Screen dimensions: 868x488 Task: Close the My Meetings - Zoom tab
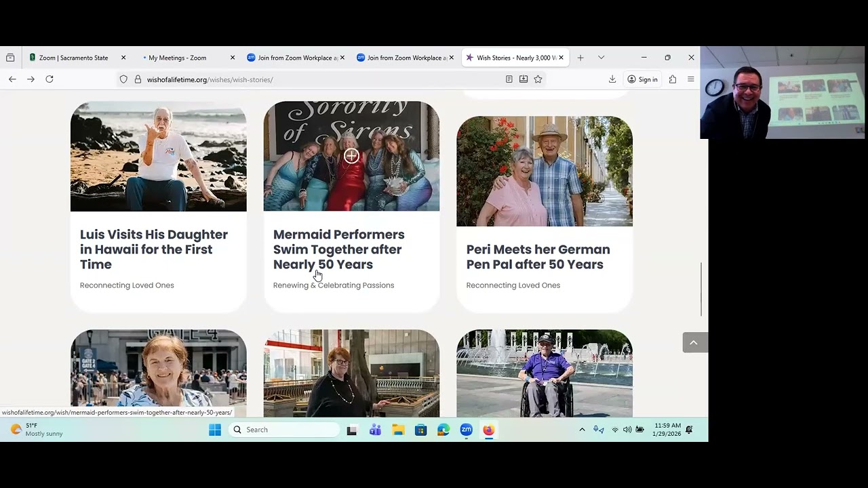pos(233,58)
